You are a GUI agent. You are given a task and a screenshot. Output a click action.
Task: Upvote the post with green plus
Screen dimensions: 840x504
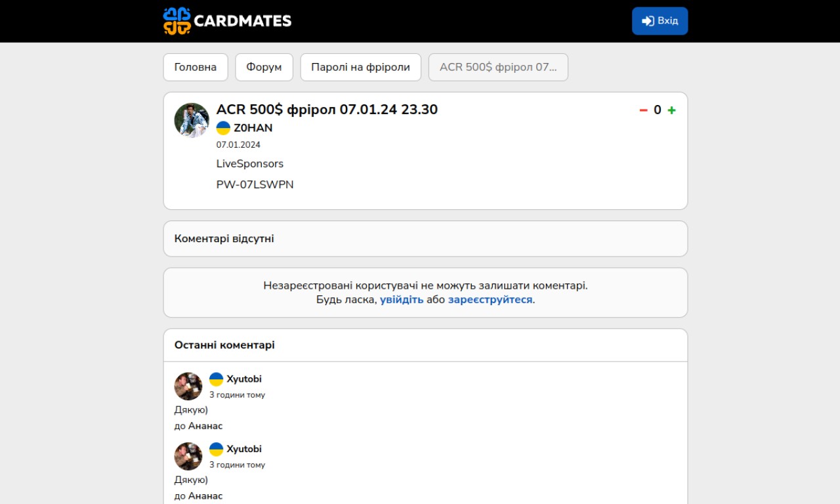point(671,110)
